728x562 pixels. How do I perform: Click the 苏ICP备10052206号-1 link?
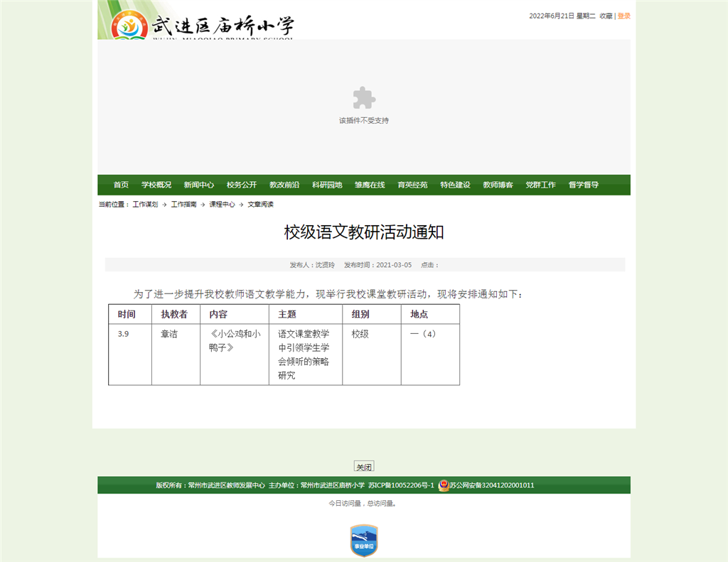pyautogui.click(x=401, y=485)
